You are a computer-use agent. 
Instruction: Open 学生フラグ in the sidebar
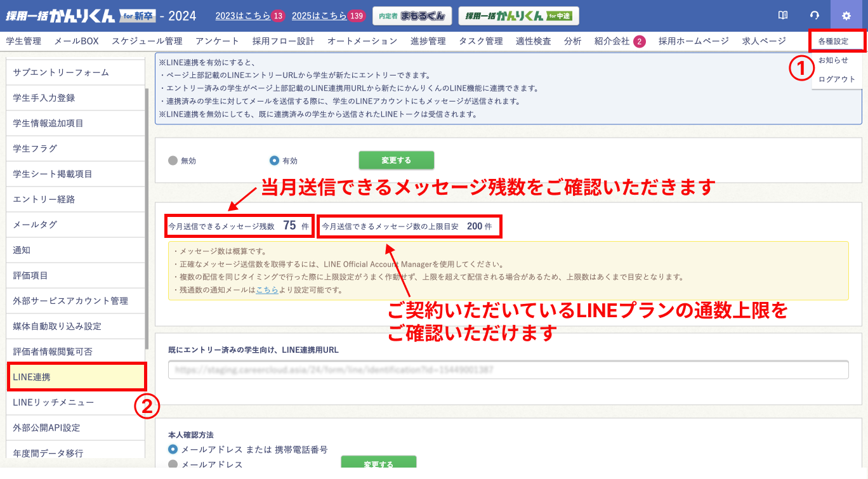click(x=76, y=148)
